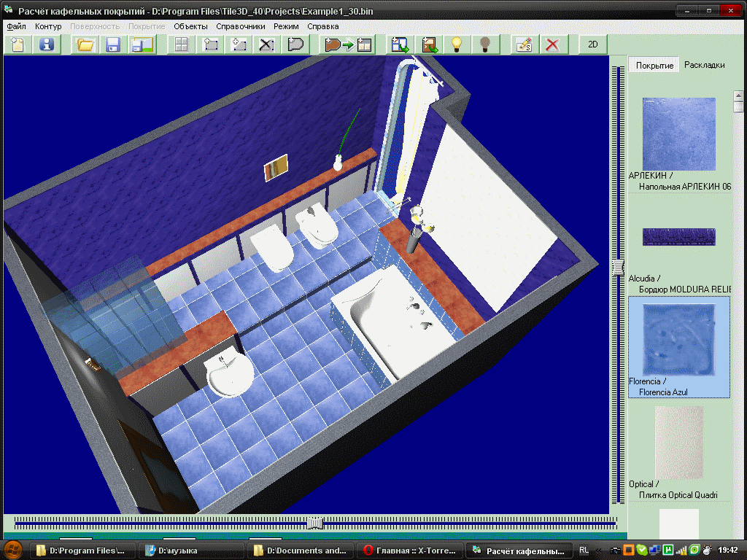Turn on the yellow light bulb
747x560 pixels.
coord(457,44)
